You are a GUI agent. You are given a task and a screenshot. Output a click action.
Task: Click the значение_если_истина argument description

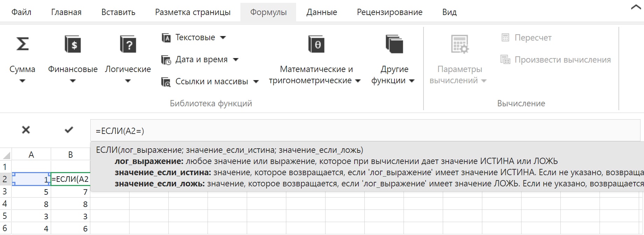tap(379, 172)
